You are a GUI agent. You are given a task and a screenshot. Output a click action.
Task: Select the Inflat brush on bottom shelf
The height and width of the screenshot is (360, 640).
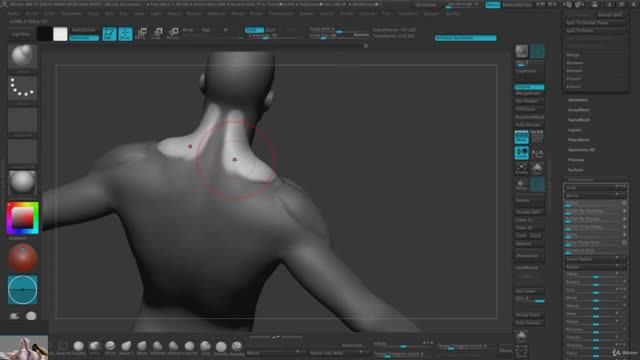(94, 347)
